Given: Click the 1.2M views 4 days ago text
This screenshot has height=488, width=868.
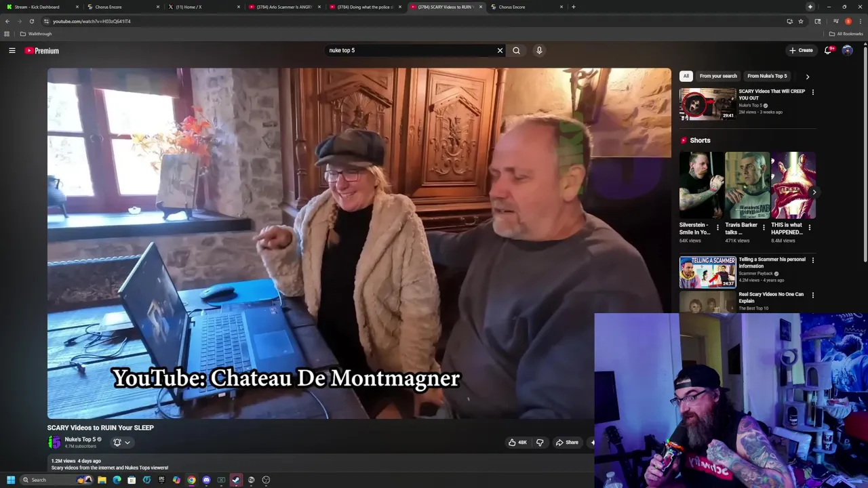Looking at the screenshot, I should [x=76, y=461].
